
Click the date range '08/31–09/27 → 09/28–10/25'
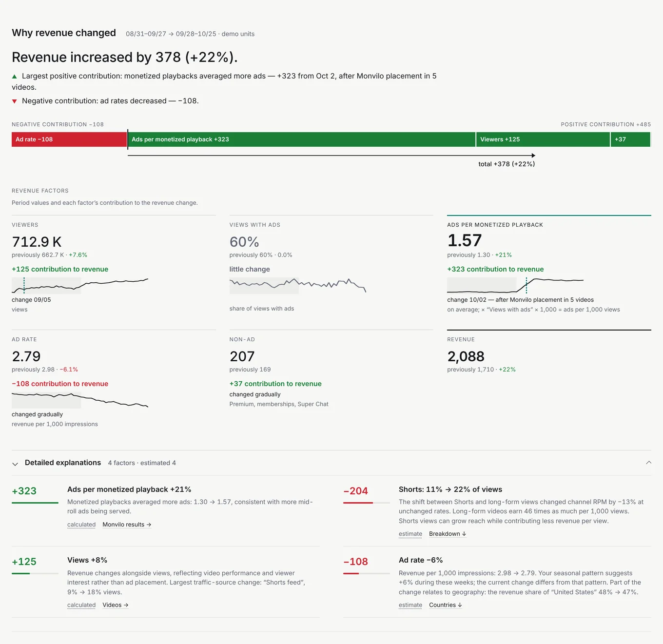pyautogui.click(x=171, y=34)
